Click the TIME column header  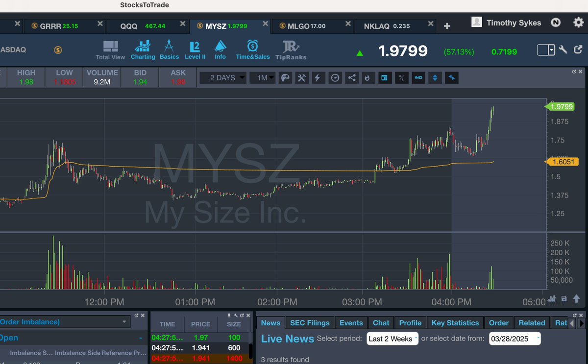click(x=167, y=324)
